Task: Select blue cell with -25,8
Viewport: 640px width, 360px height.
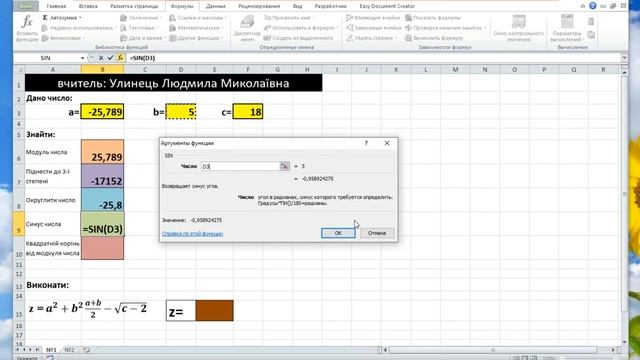Action: 102,200
